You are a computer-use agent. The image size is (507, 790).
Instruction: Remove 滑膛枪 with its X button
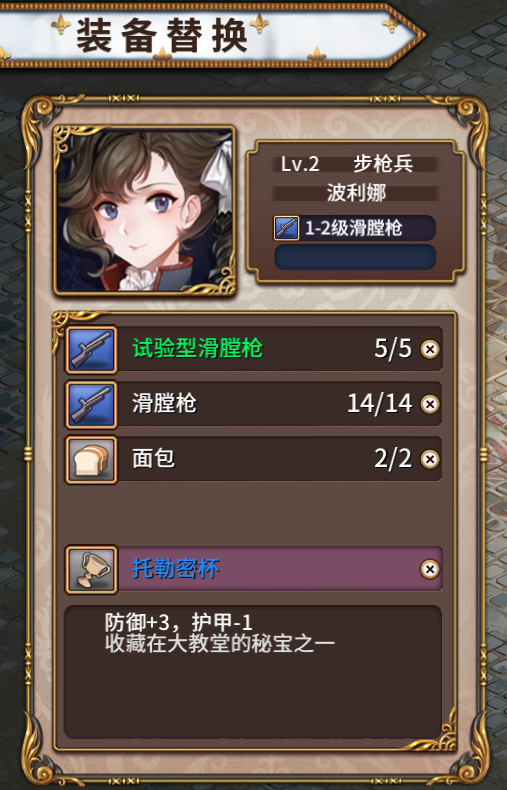click(430, 405)
